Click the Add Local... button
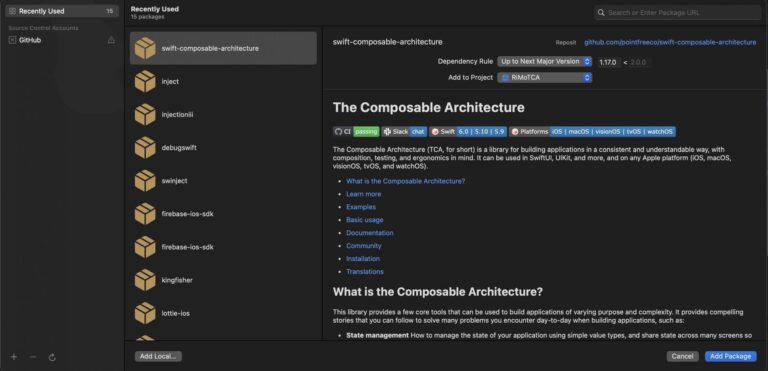Image resolution: width=768 pixels, height=371 pixels. (158, 356)
